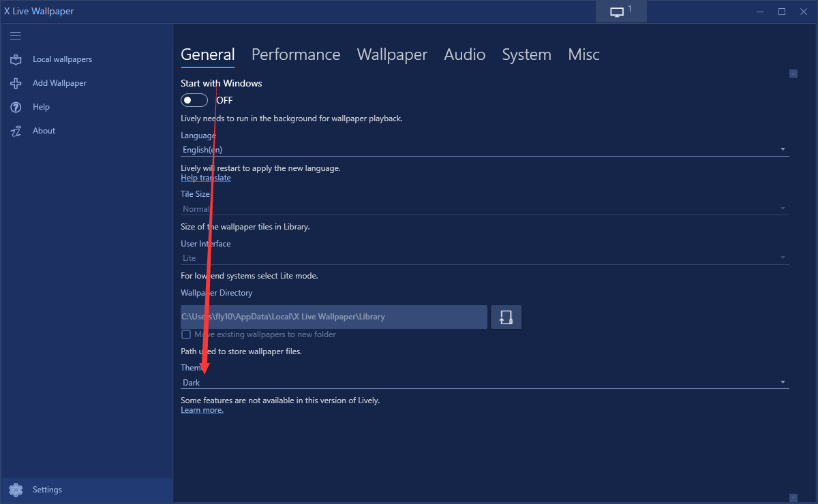Open the Theme dropdown showing Dark
The image size is (818, 504).
tap(485, 382)
